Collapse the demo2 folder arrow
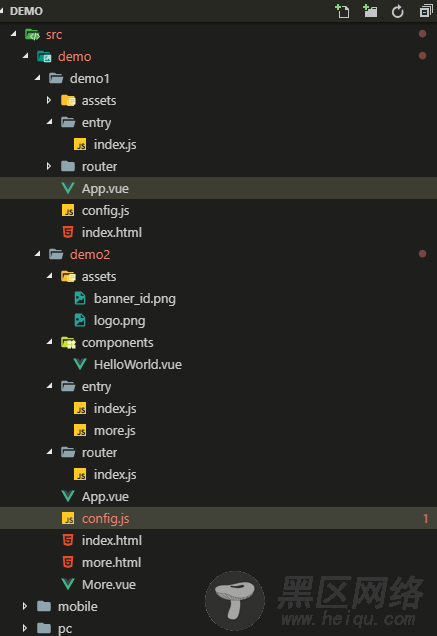This screenshot has width=437, height=636. [38, 254]
